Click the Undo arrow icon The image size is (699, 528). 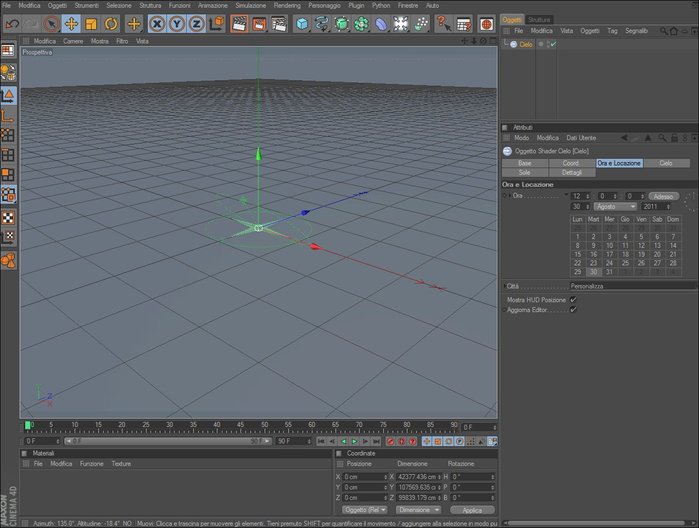12,24
